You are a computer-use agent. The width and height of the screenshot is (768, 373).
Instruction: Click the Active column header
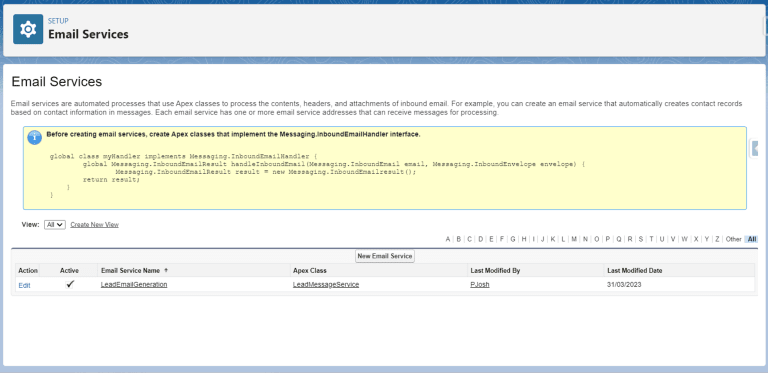point(69,270)
